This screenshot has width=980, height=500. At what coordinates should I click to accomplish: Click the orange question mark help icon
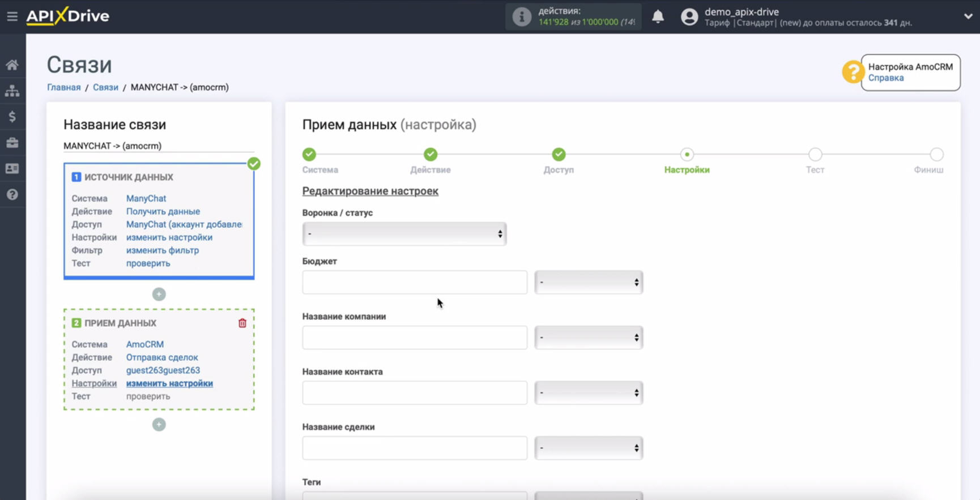point(852,72)
